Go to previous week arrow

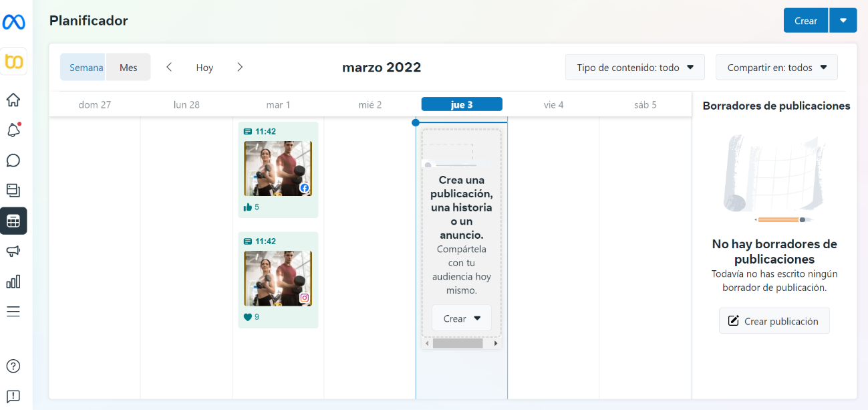pyautogui.click(x=169, y=67)
